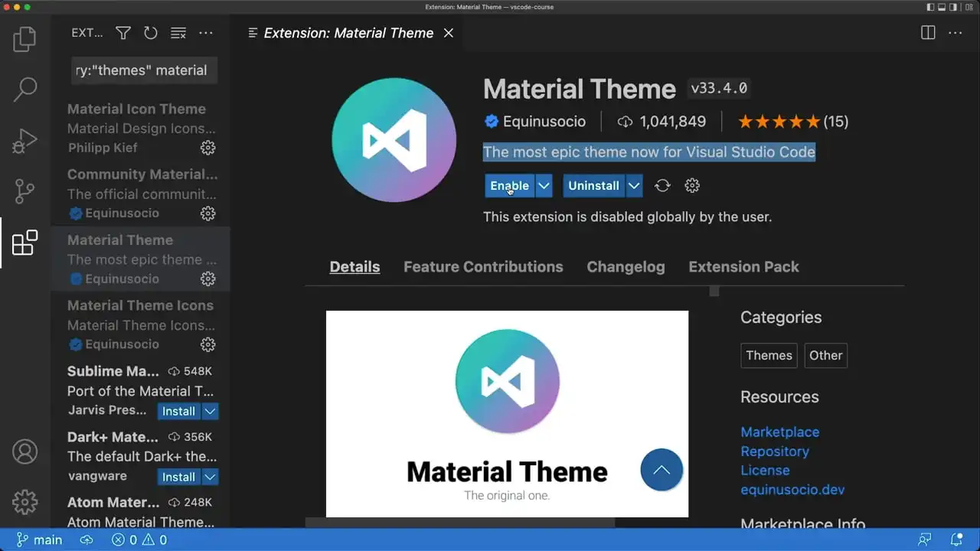Click the main branch in status bar
The width and height of the screenshot is (980, 551).
39,540
